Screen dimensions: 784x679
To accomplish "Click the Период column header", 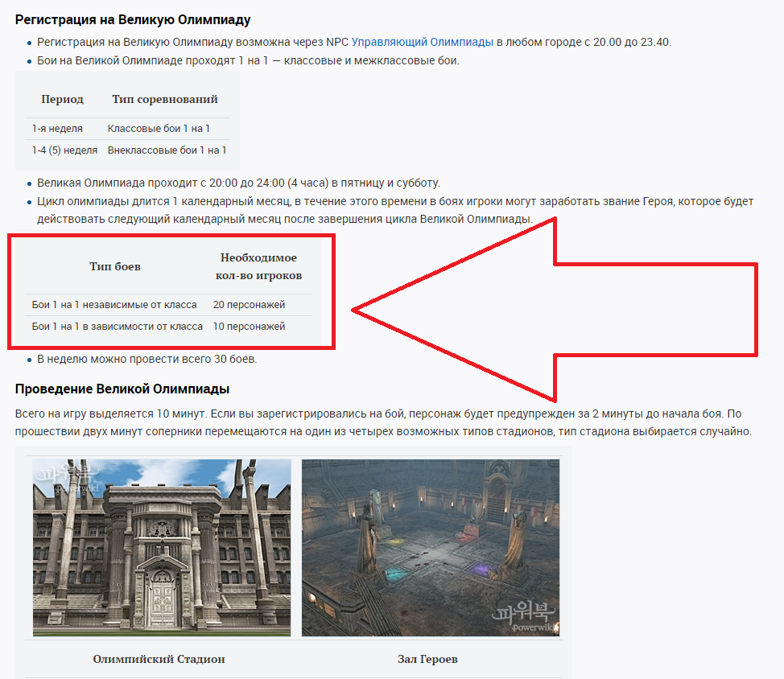I will pos(62,99).
